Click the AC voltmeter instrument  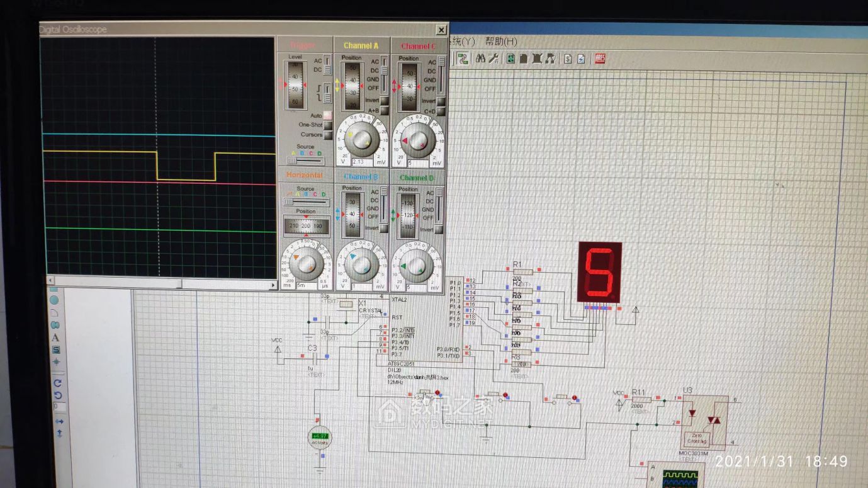point(319,438)
